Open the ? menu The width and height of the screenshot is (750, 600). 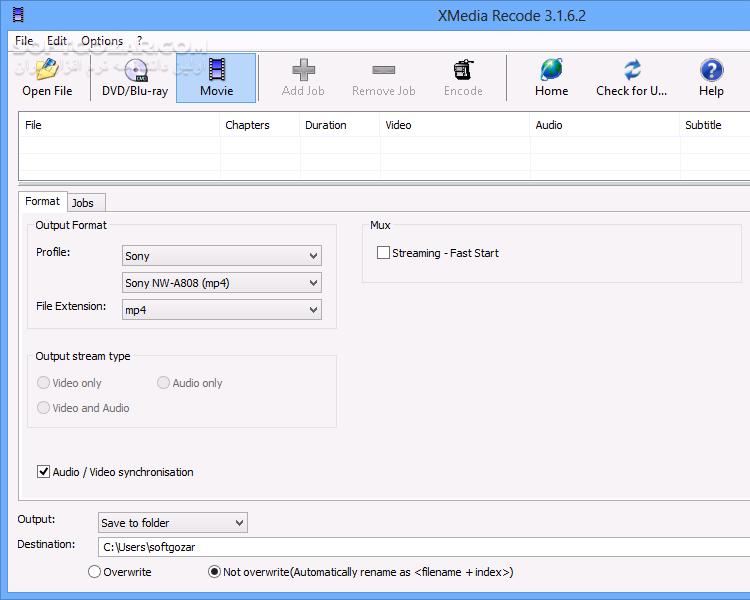[x=139, y=41]
